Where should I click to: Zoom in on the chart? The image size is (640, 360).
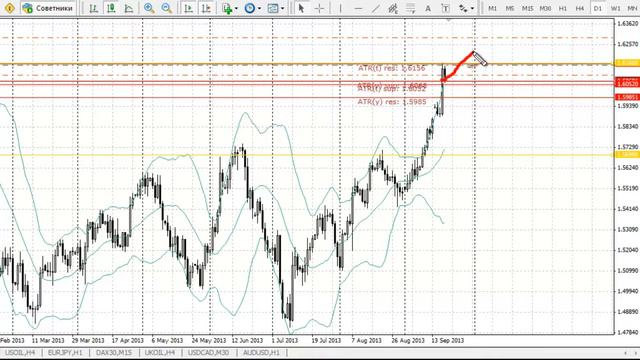coord(149,8)
